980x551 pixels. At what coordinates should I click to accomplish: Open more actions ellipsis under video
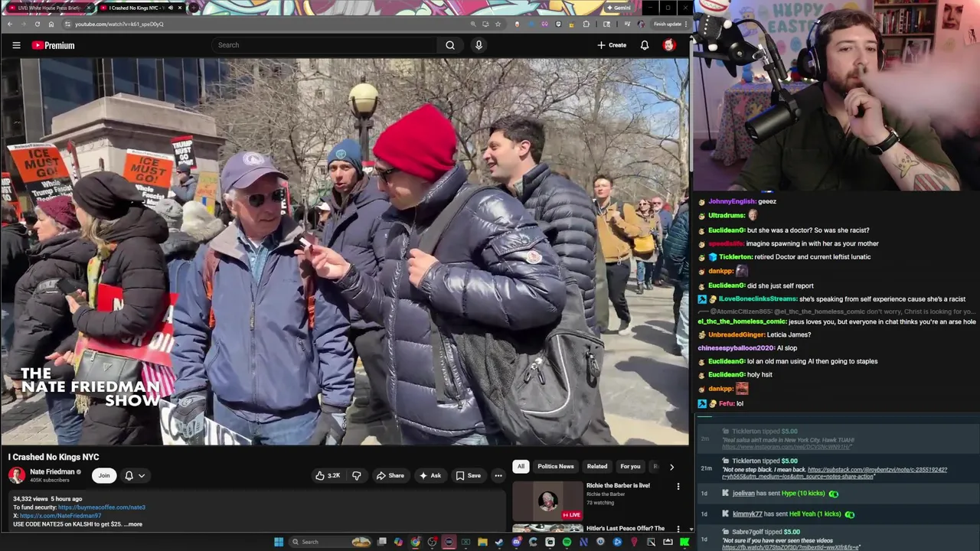(498, 475)
